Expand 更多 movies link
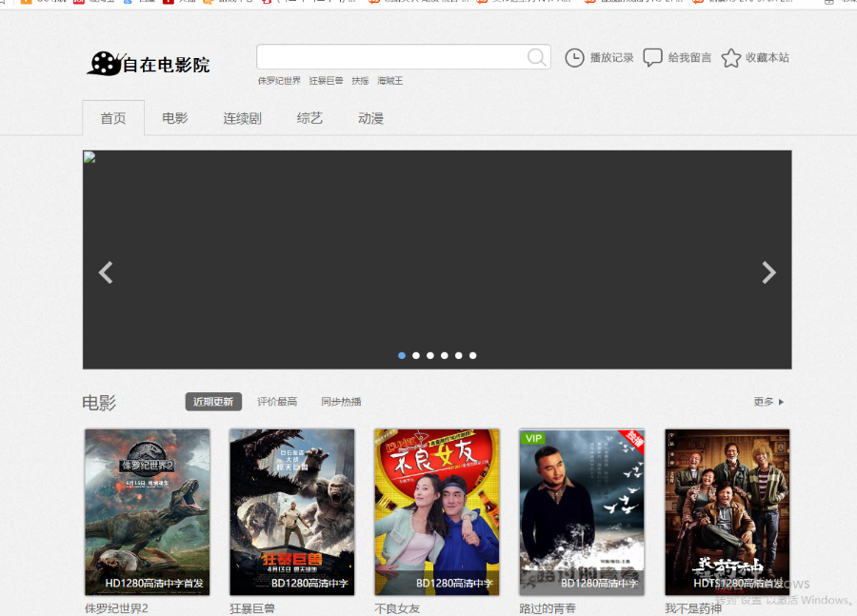This screenshot has height=616, width=857. [x=768, y=402]
